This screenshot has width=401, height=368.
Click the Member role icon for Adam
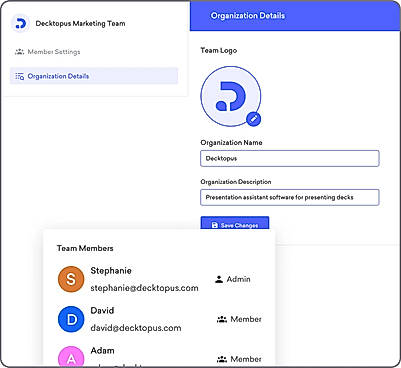[222, 359]
